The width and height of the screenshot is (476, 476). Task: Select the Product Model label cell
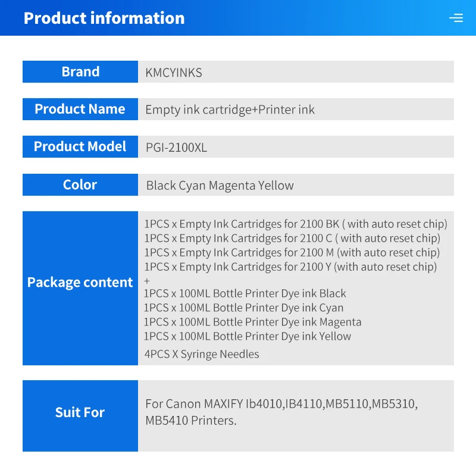80,146
